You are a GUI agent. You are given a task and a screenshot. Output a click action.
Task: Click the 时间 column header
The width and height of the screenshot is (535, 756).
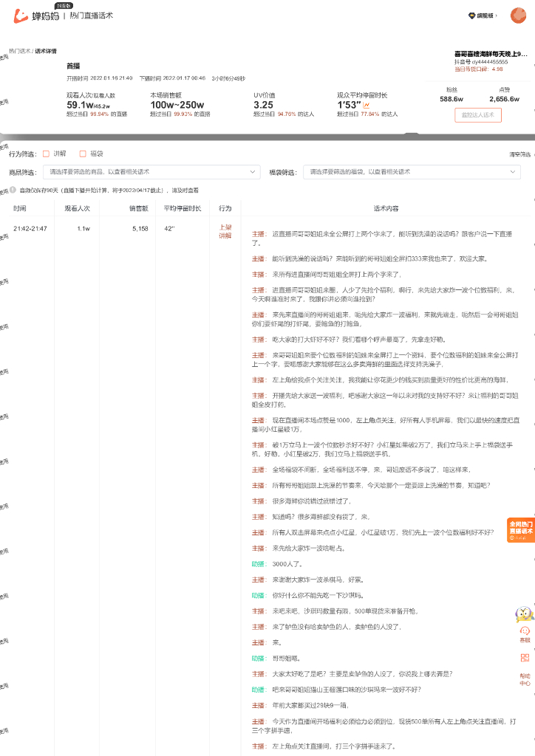pos(20,208)
